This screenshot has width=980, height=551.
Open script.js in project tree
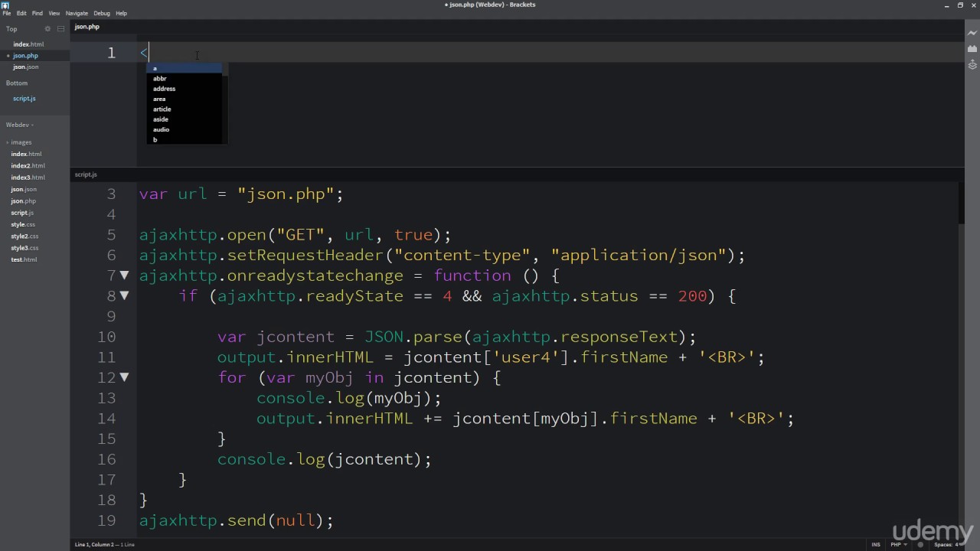tap(22, 213)
